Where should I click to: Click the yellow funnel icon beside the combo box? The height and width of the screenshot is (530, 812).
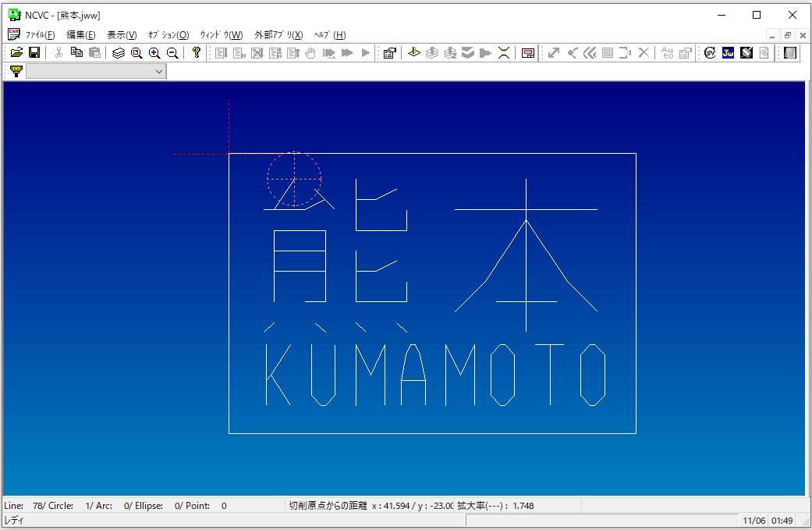(x=16, y=72)
